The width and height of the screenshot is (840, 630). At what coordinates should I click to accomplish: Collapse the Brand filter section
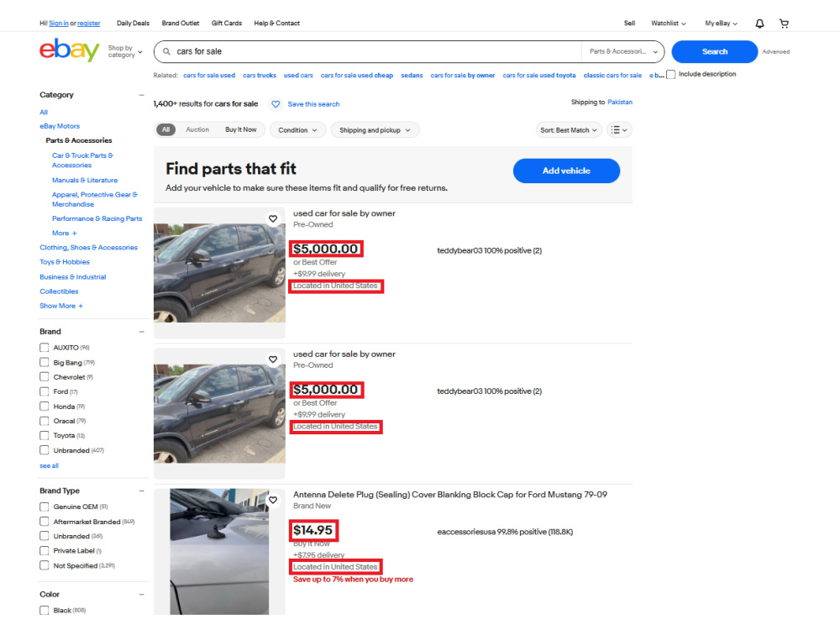[x=141, y=332]
